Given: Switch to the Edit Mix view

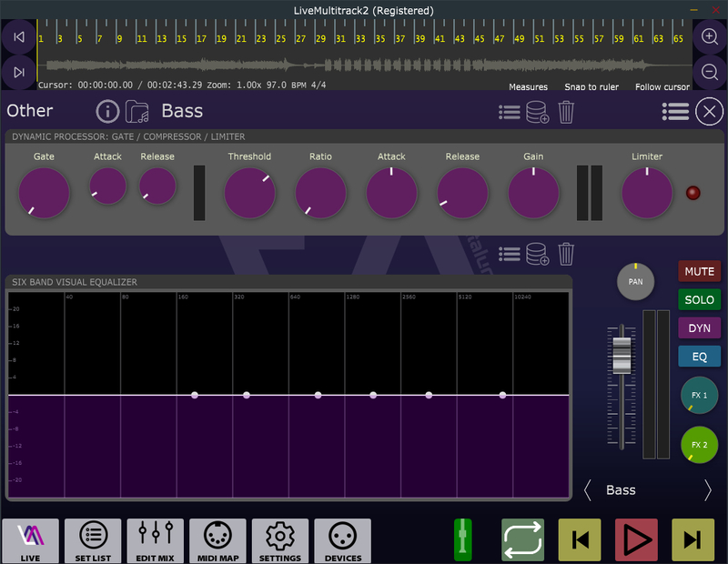Looking at the screenshot, I should pos(155,540).
